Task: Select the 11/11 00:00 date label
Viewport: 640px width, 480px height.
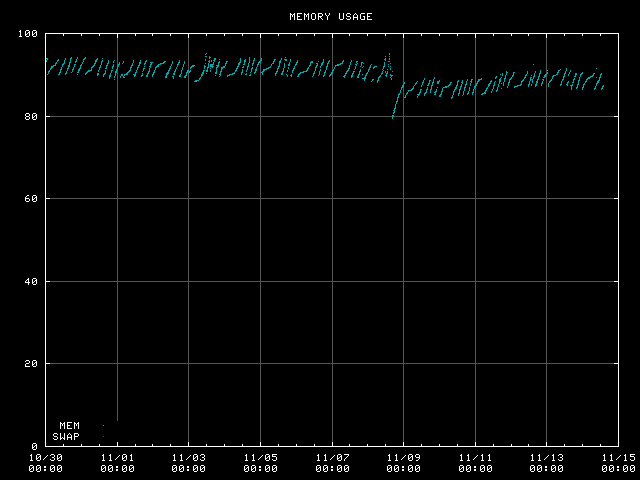Action: tap(475, 462)
